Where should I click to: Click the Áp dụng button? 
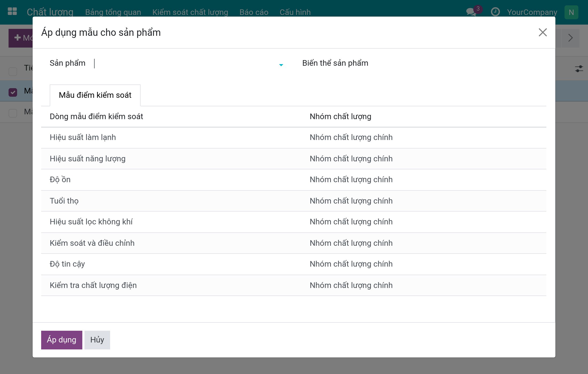pos(62,340)
